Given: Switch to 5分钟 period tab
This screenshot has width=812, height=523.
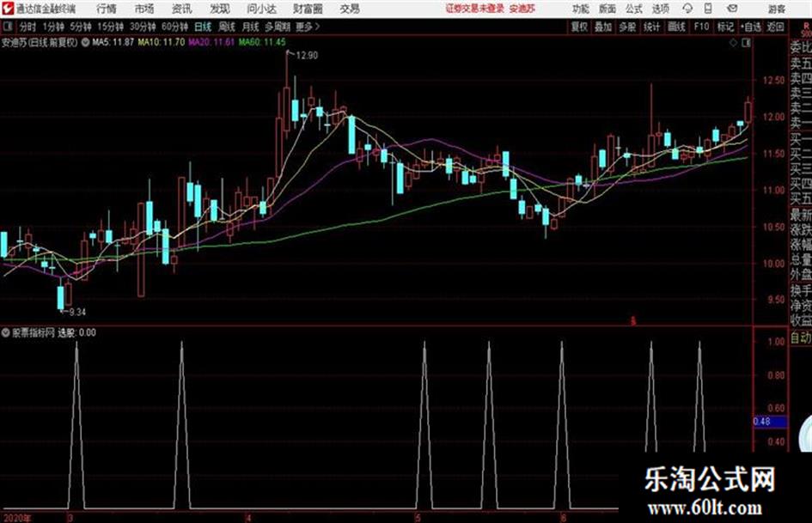Looking at the screenshot, I should tap(80, 27).
